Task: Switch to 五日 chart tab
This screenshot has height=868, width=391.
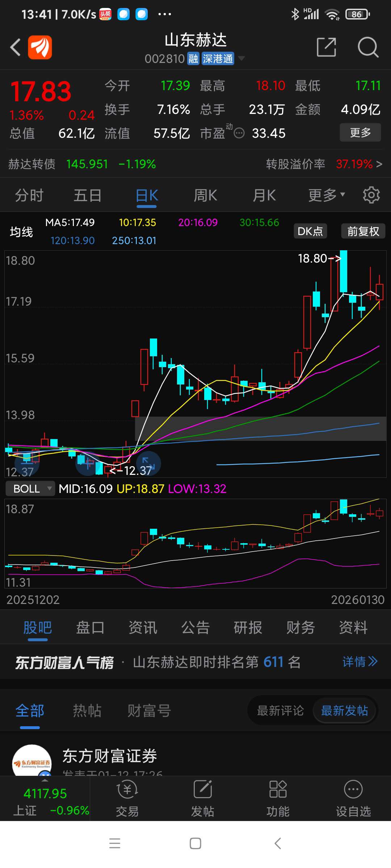Action: (88, 195)
